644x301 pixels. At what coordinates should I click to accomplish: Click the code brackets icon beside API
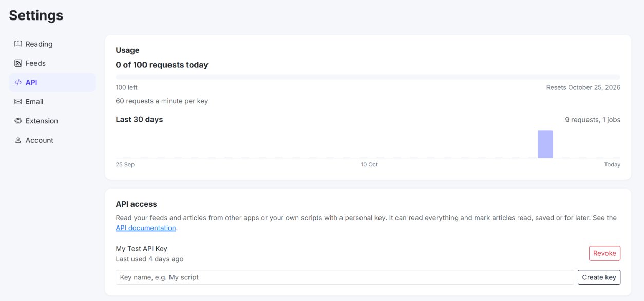tap(18, 83)
